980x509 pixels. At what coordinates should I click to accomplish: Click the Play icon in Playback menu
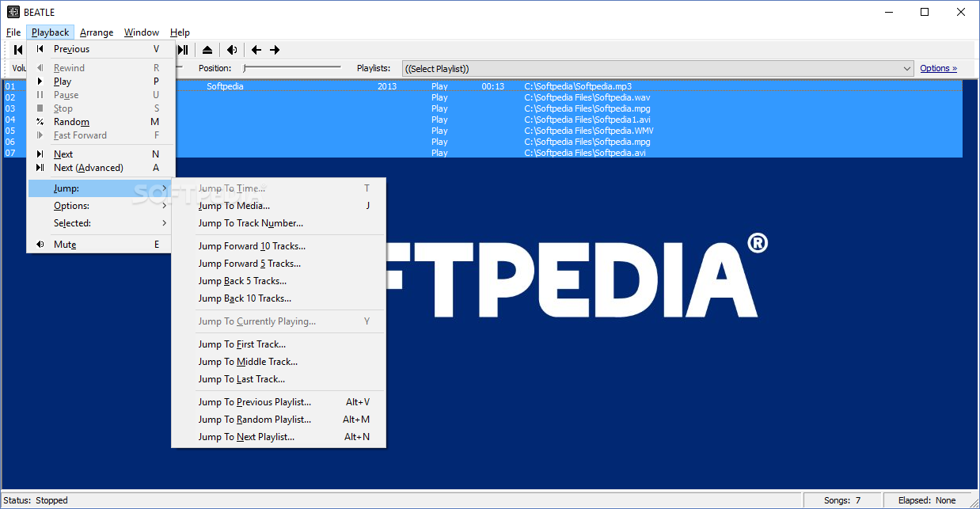(40, 82)
